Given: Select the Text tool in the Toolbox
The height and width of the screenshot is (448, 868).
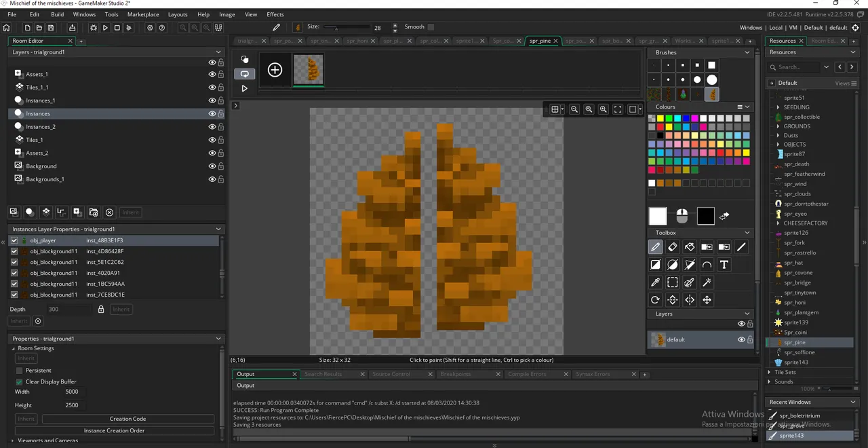Looking at the screenshot, I should pyautogui.click(x=724, y=265).
